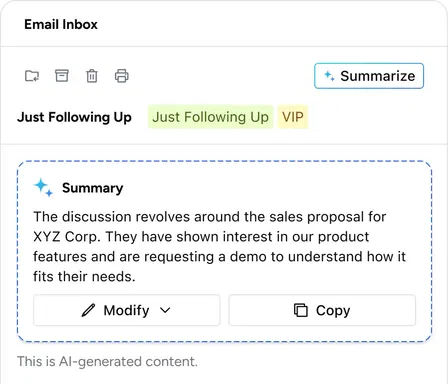This screenshot has height=384, width=448.
Task: Click the 'fits their needs.' summary line
Action: tap(84, 277)
